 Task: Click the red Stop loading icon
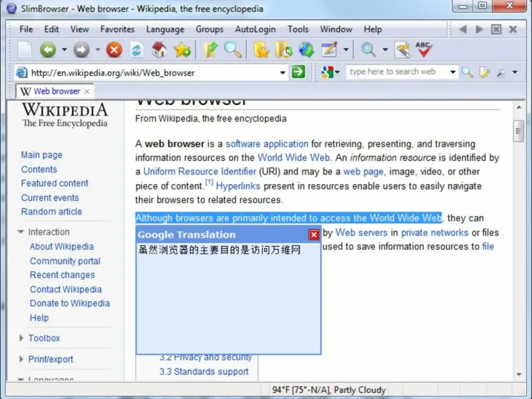click(114, 50)
